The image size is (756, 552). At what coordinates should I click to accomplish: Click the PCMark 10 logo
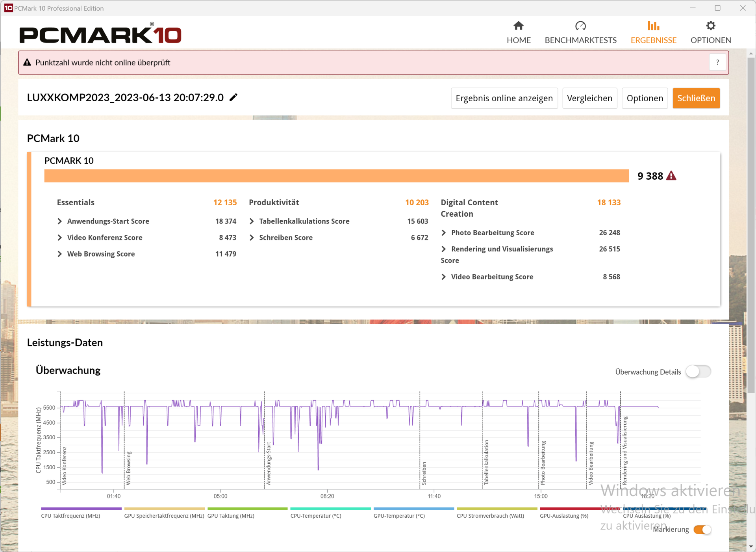[100, 33]
